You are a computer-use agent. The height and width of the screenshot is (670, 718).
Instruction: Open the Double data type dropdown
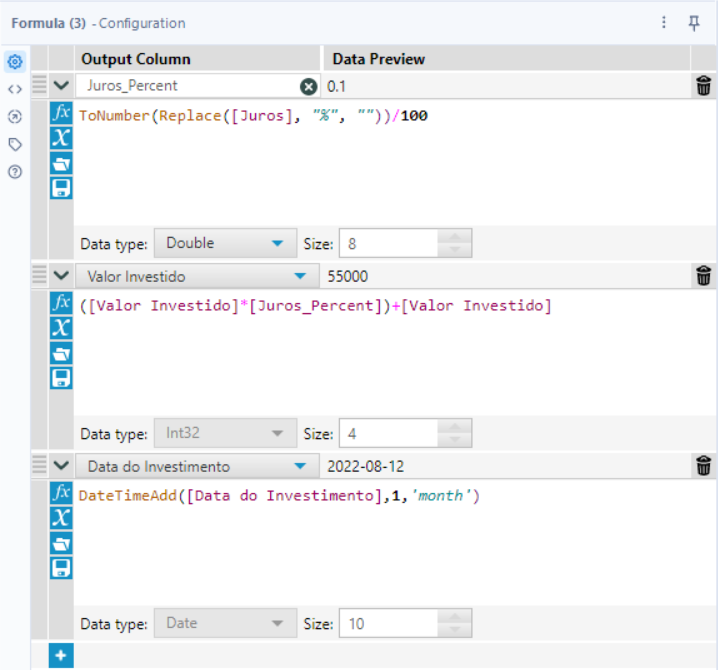coord(225,243)
